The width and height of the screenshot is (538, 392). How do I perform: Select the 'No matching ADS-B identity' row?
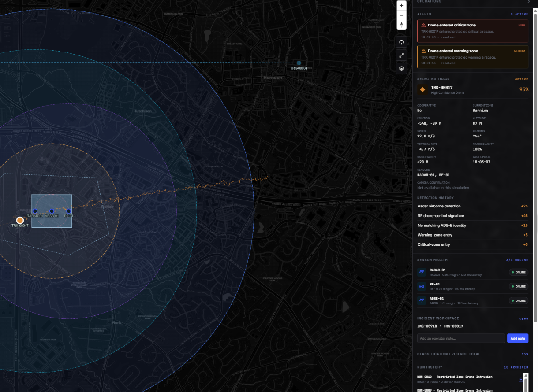tap(473, 226)
